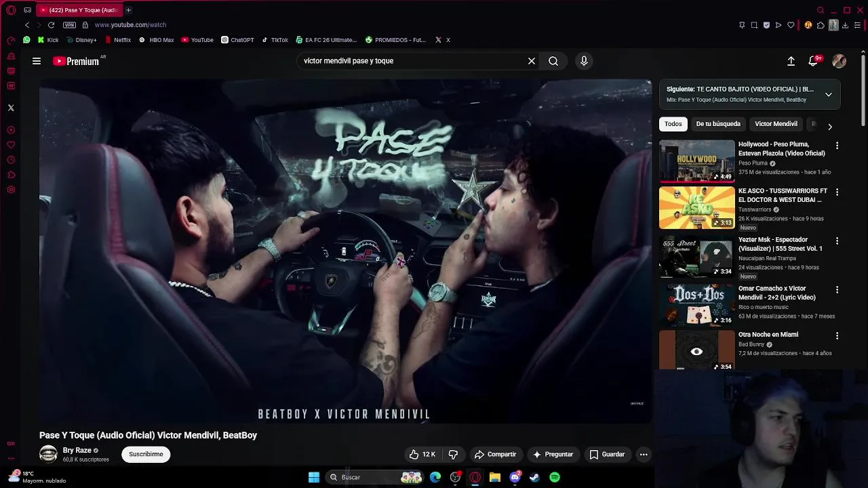This screenshot has width=868, height=488.
Task: Open the ChatGPT bookmark
Action: [x=237, y=40]
